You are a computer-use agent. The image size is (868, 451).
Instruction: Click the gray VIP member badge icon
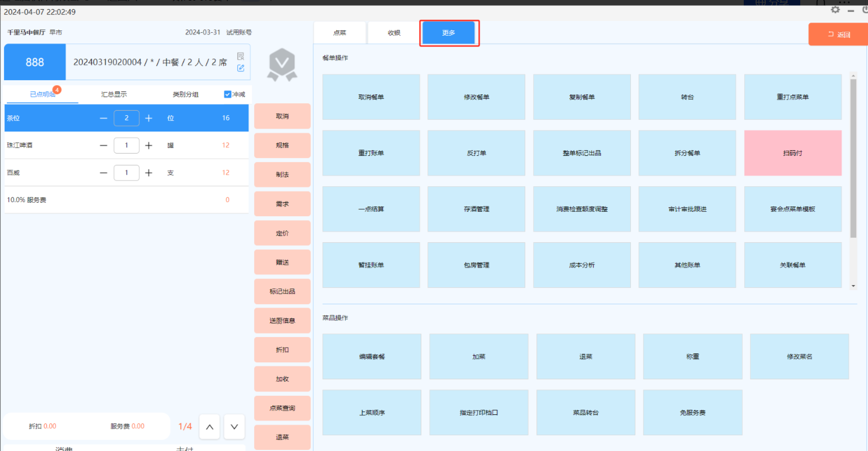tap(282, 64)
